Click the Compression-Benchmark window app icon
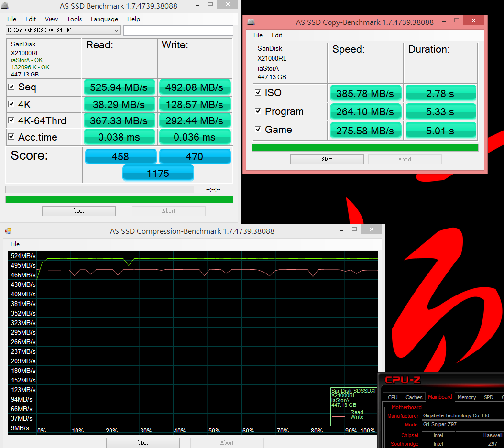 [x=8, y=231]
